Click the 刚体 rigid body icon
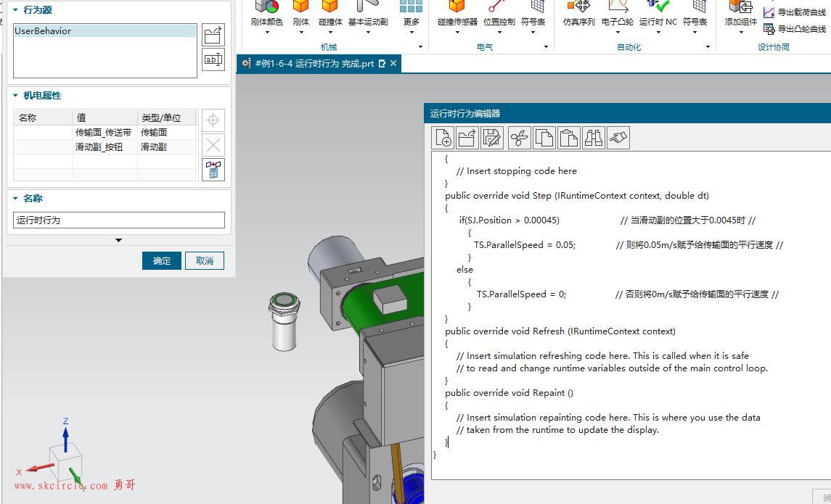This screenshot has height=504, width=831. (301, 7)
